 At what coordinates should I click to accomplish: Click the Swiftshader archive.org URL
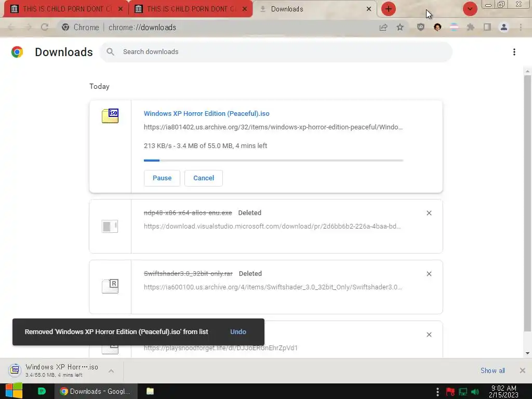(273, 287)
